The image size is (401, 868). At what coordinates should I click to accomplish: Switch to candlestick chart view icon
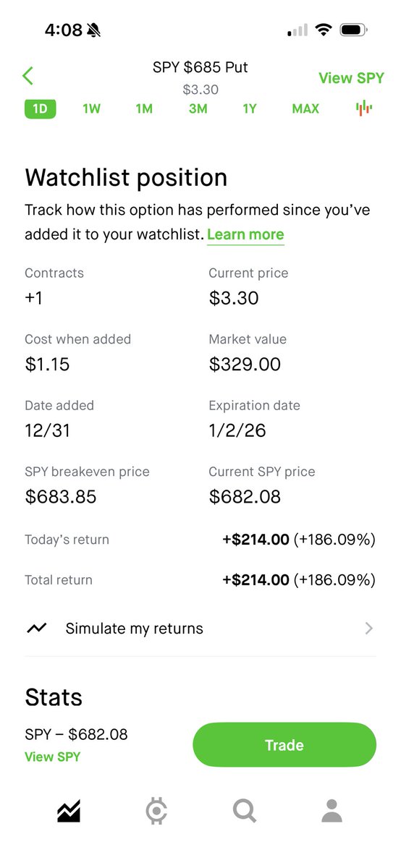pos(363,109)
